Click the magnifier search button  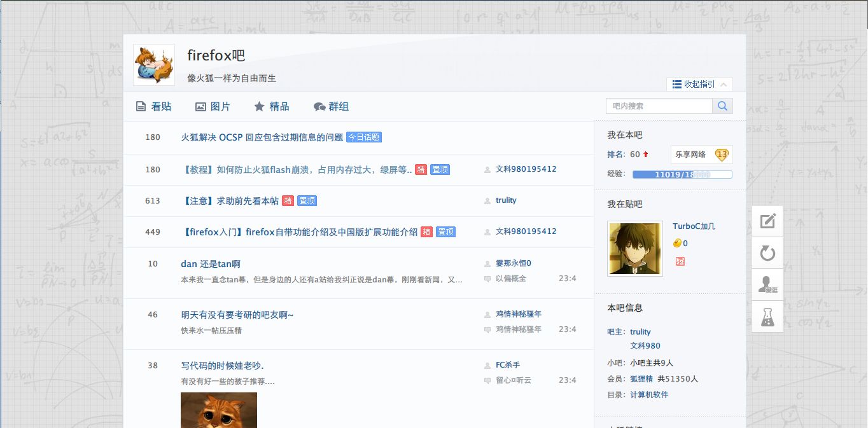pos(722,106)
